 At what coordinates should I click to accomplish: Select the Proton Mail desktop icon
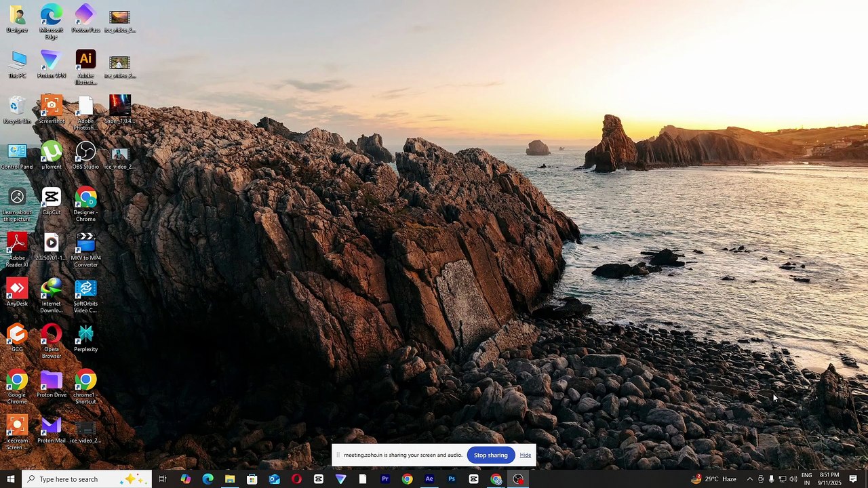(52, 426)
